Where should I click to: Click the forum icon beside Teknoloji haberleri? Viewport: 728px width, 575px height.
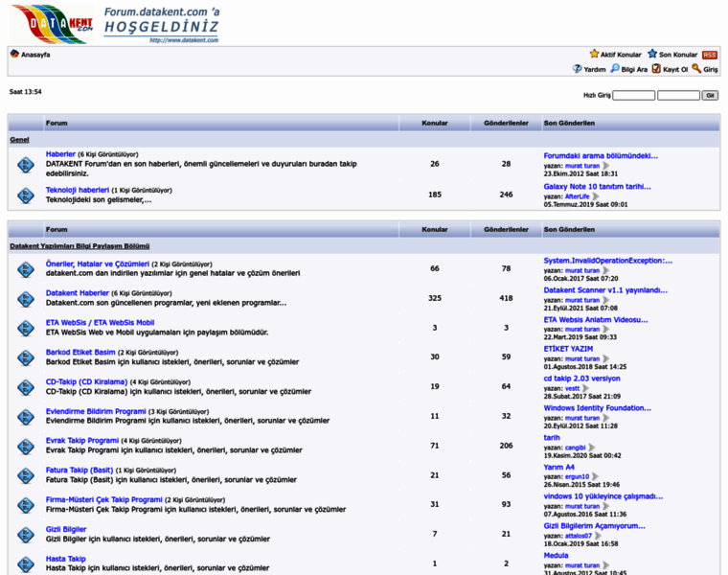(26, 195)
